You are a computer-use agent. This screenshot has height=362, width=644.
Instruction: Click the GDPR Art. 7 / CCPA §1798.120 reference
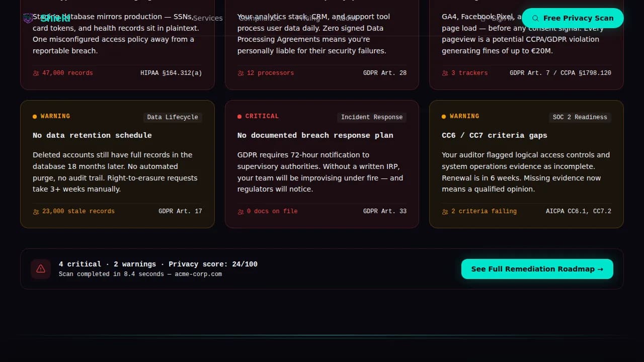coord(560,73)
